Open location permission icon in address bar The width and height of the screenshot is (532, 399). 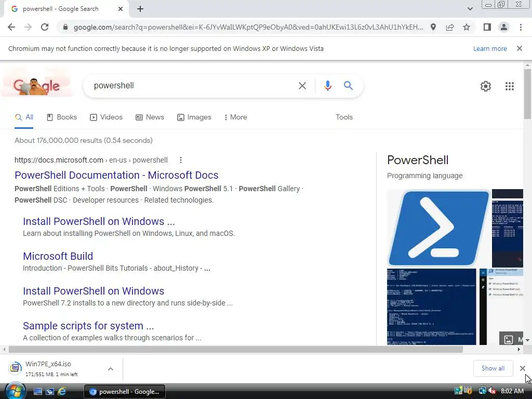pyautogui.click(x=433, y=27)
